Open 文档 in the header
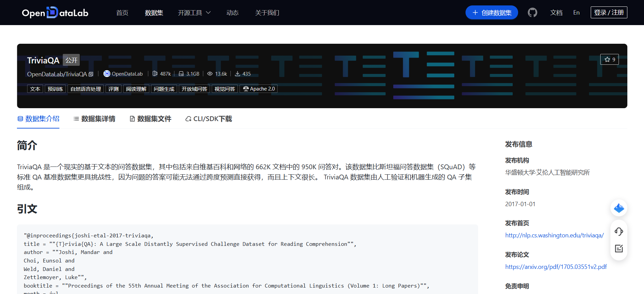The image size is (644, 294). 556,13
